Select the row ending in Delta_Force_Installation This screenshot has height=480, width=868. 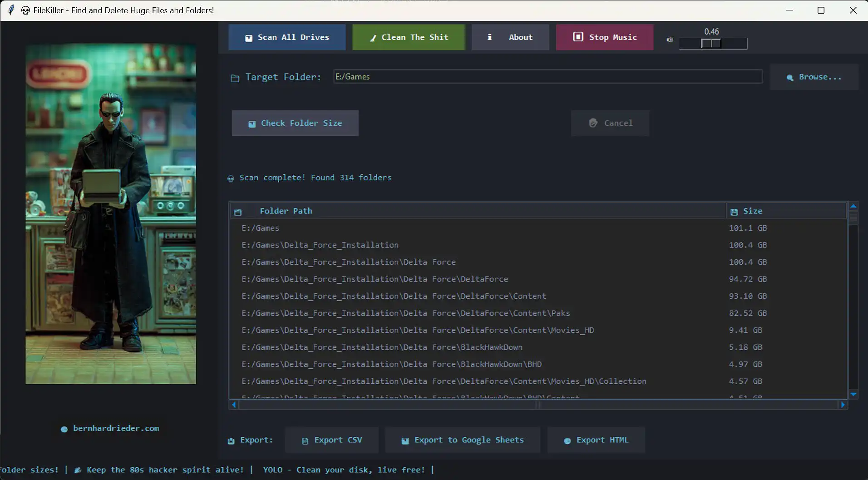pos(538,245)
